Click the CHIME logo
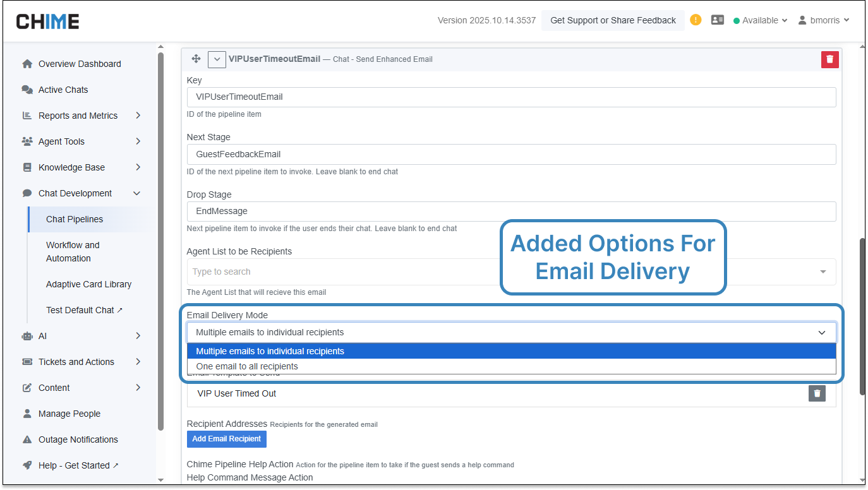868x490 pixels. tap(47, 21)
